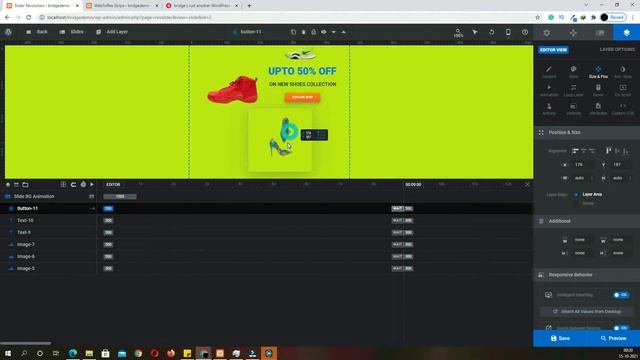
Task: Open the Content pencil panel icon
Action: (549, 72)
